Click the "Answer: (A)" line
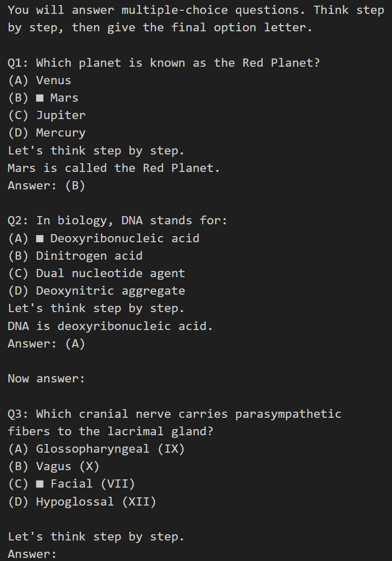This screenshot has width=392, height=561. tap(46, 344)
